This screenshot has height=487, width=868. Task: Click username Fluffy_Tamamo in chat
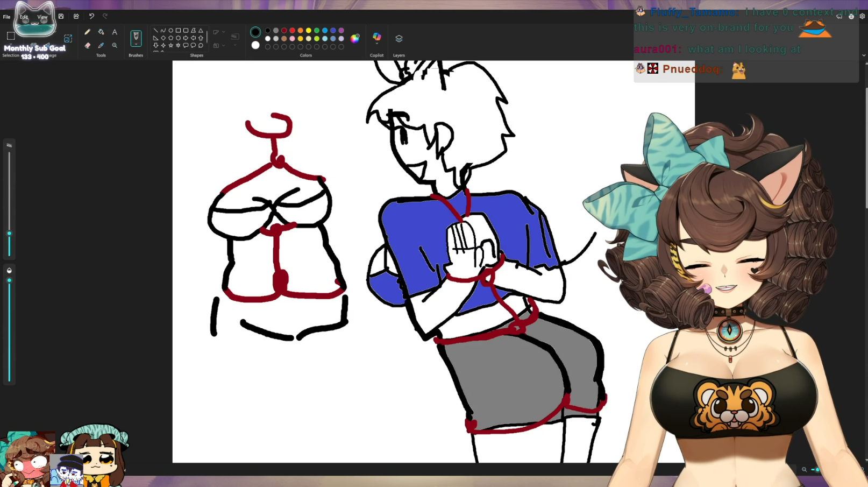coord(694,12)
